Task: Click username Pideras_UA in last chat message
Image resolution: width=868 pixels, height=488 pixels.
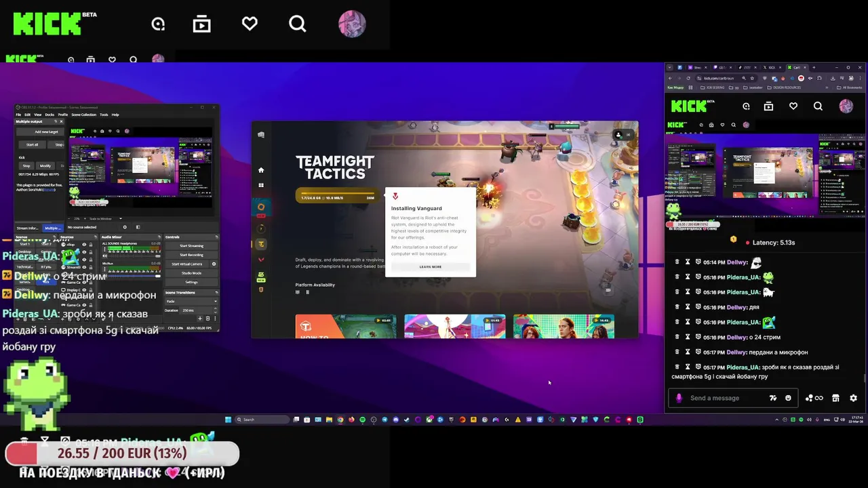Action: (x=743, y=367)
